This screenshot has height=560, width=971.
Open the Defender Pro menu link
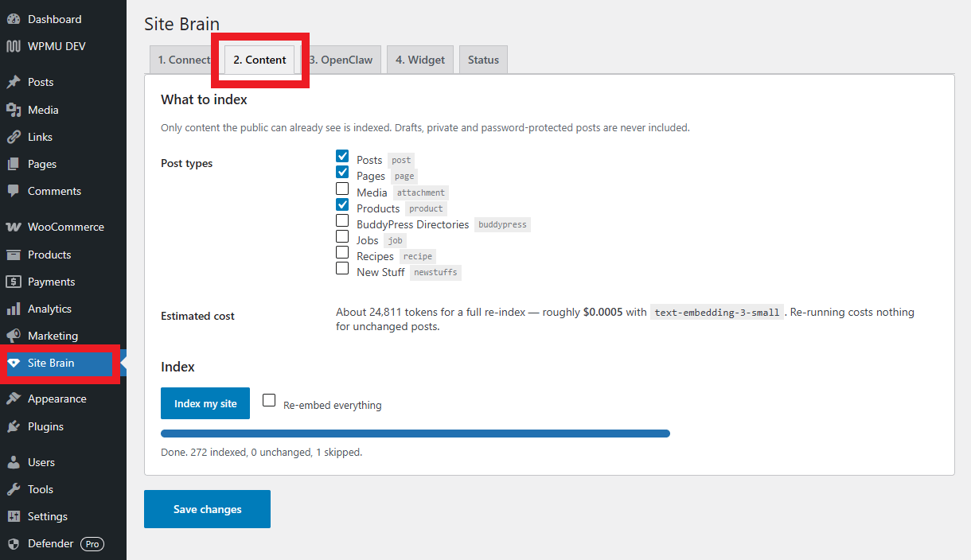point(63,544)
